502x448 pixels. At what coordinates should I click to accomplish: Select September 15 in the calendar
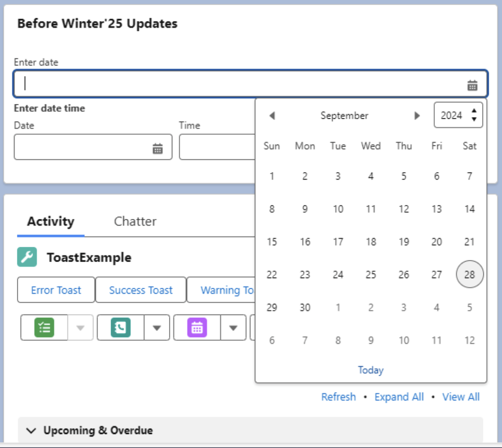point(272,242)
